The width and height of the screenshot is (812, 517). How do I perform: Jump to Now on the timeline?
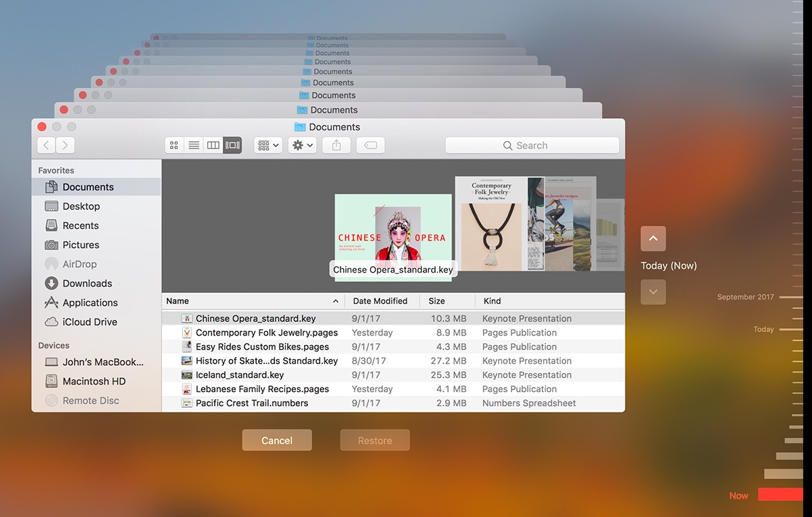pyautogui.click(x=738, y=495)
